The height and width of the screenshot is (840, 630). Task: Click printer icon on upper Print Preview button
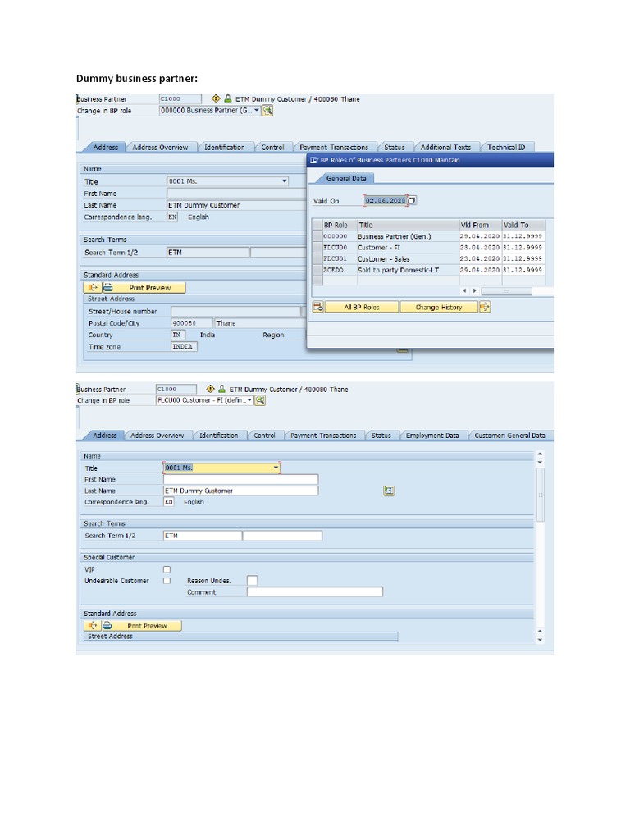107,288
